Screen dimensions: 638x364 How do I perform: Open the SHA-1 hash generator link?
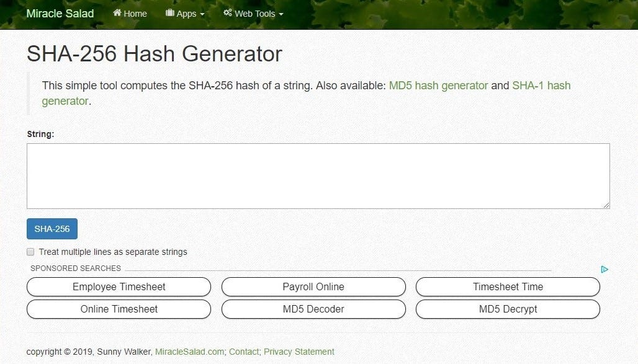(541, 86)
